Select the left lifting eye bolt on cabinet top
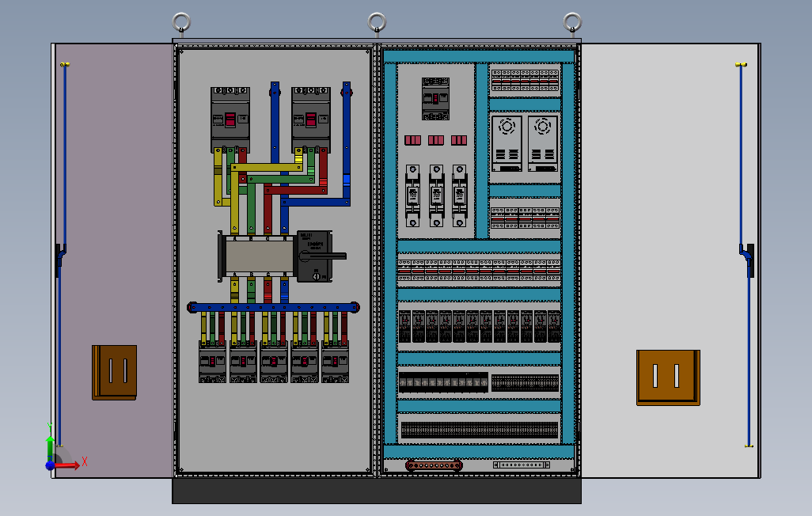 [x=181, y=24]
